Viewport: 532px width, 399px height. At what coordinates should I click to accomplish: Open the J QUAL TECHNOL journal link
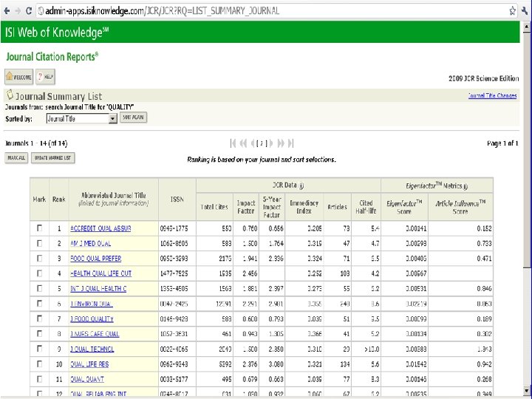click(x=92, y=349)
